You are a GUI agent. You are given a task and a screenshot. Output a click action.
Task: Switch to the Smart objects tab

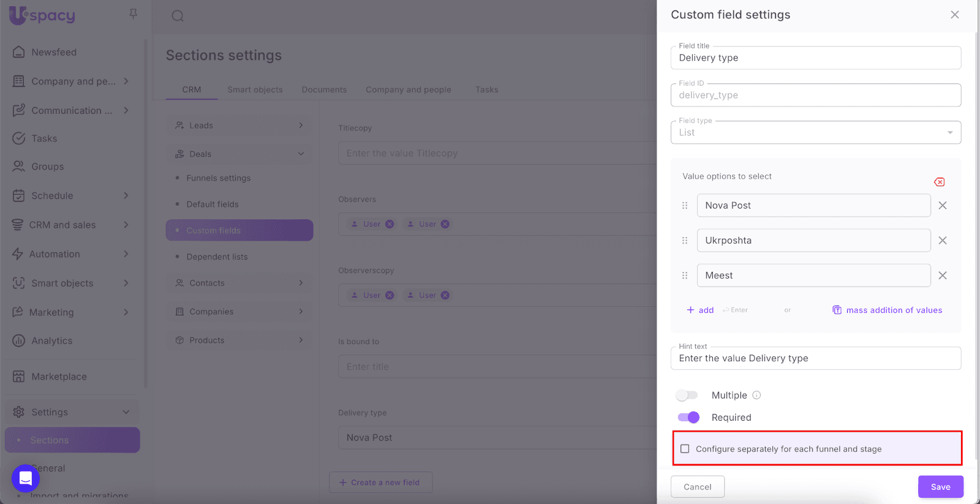coord(255,89)
